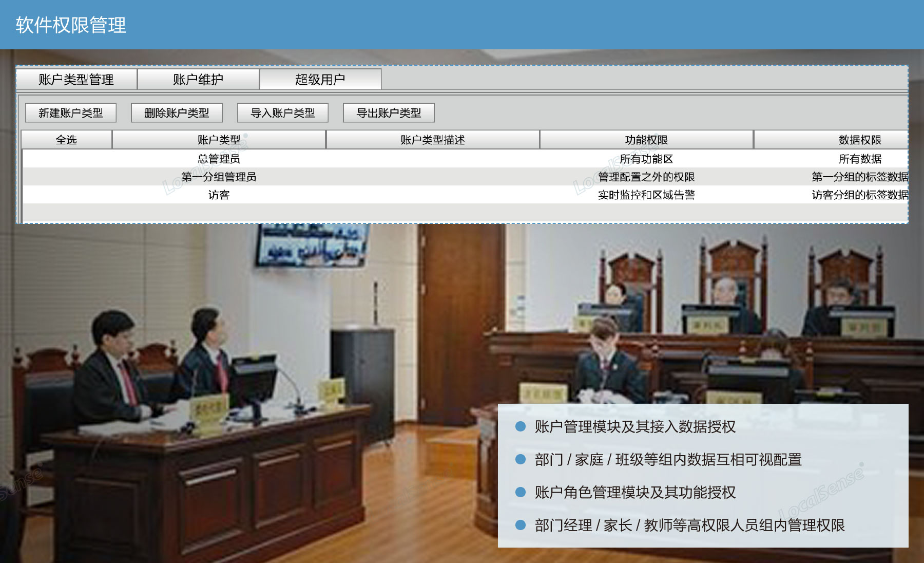Click the 管理配置之外的权限 cell
Image resolution: width=924 pixels, height=563 pixels.
(646, 177)
